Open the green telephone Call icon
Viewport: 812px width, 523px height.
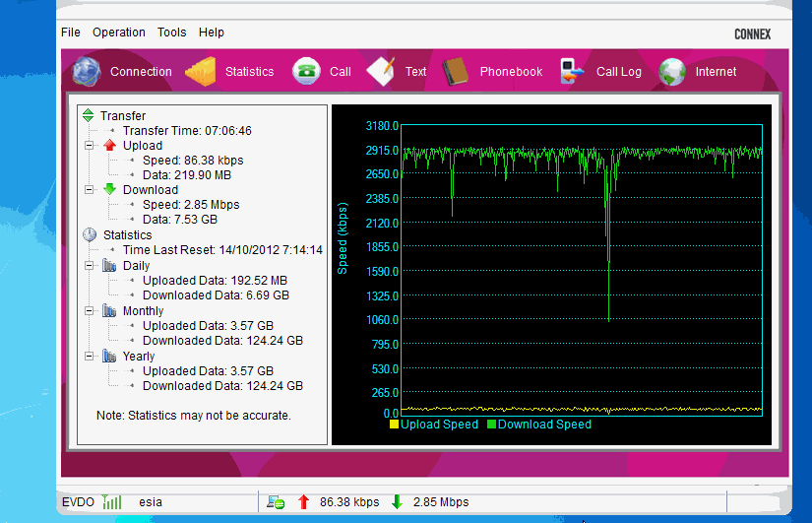pos(306,71)
